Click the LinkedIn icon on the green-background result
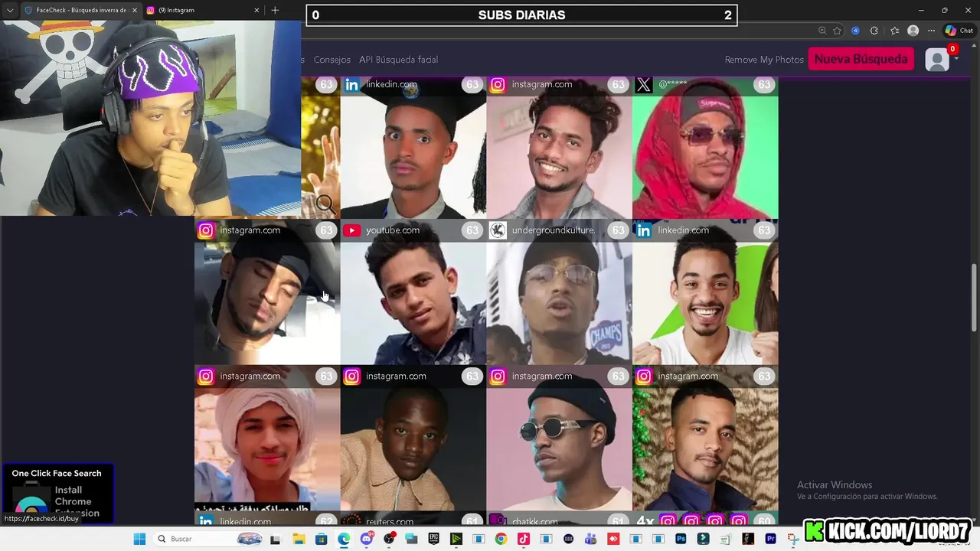980x551 pixels. [644, 230]
